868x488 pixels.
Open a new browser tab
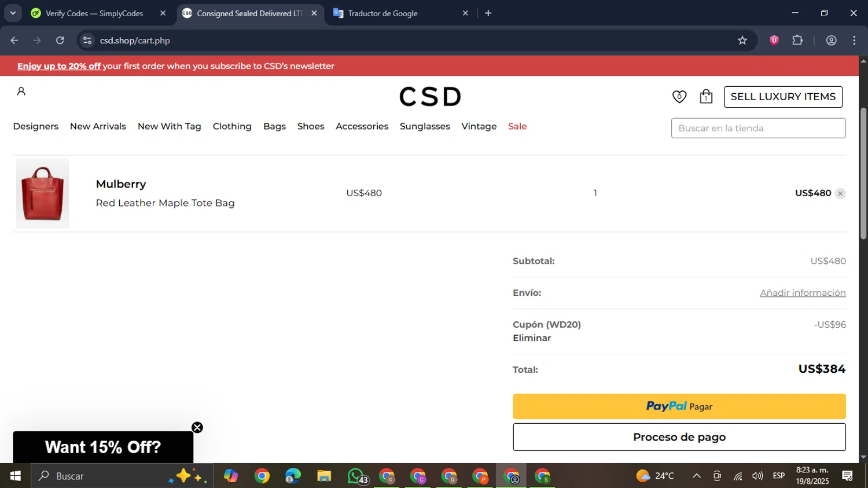[488, 13]
